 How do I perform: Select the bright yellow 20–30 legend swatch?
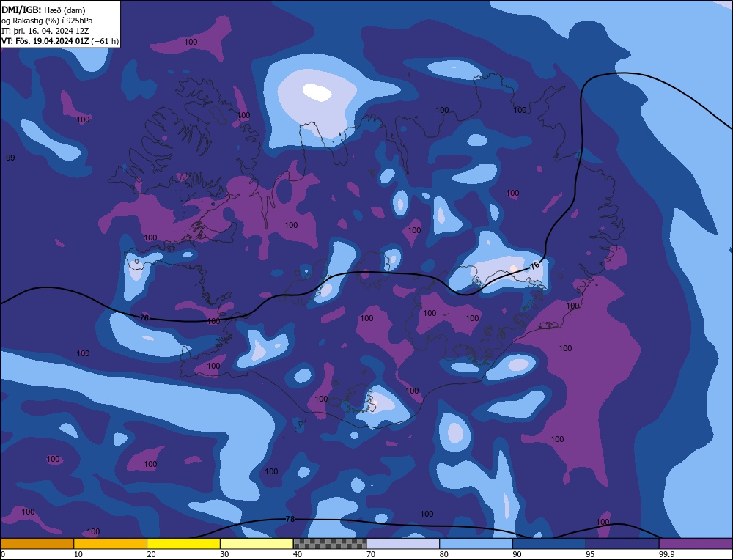tap(183, 544)
